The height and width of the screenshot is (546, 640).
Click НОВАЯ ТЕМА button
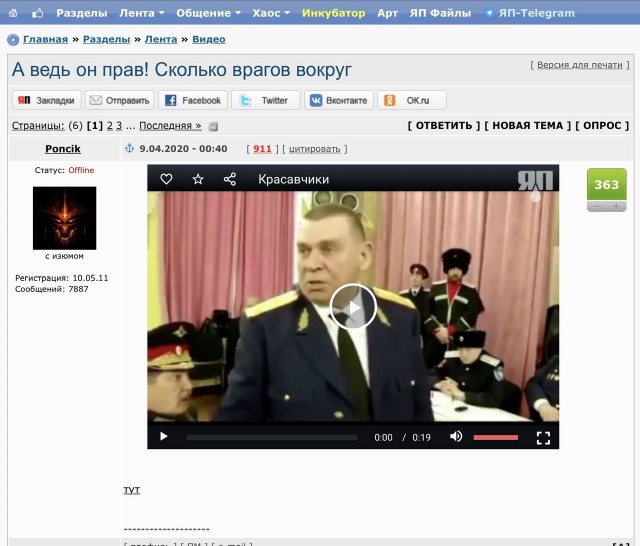(x=527, y=126)
